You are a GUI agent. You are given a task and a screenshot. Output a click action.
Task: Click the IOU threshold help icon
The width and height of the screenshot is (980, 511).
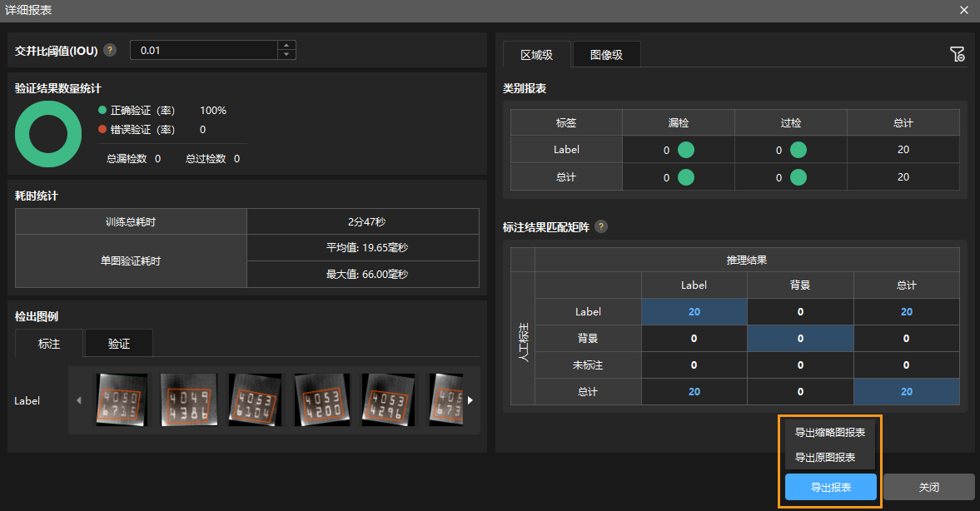110,50
